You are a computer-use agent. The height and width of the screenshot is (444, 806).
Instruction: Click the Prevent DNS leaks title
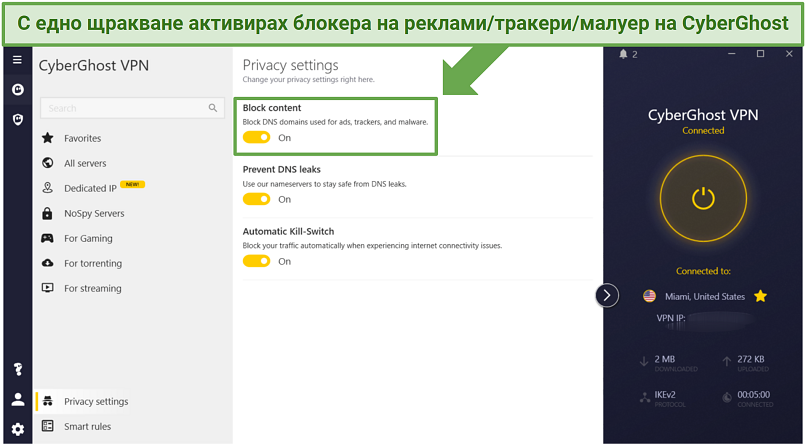point(282,170)
